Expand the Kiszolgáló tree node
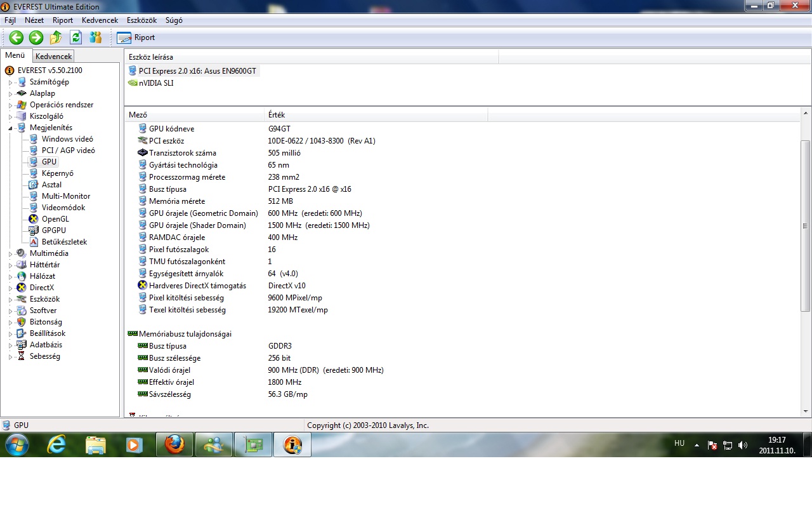812x508 pixels. coord(10,116)
